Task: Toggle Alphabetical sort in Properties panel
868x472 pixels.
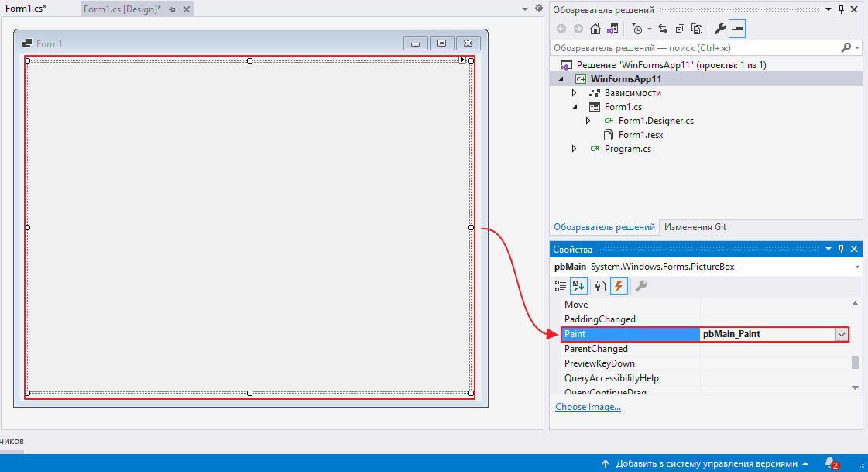Action: pos(578,286)
